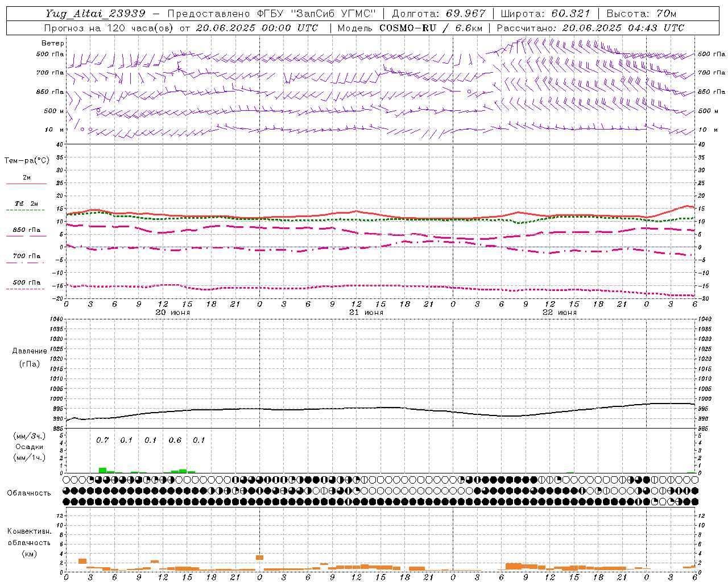This screenshot has width=728, height=582.
Task: Click the tallest green precipitation bar
Action: point(102,470)
